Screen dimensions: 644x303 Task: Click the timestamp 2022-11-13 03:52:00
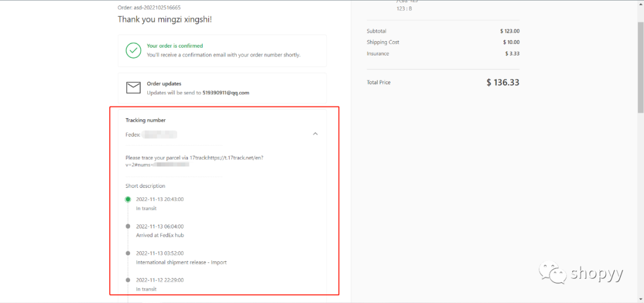point(160,253)
